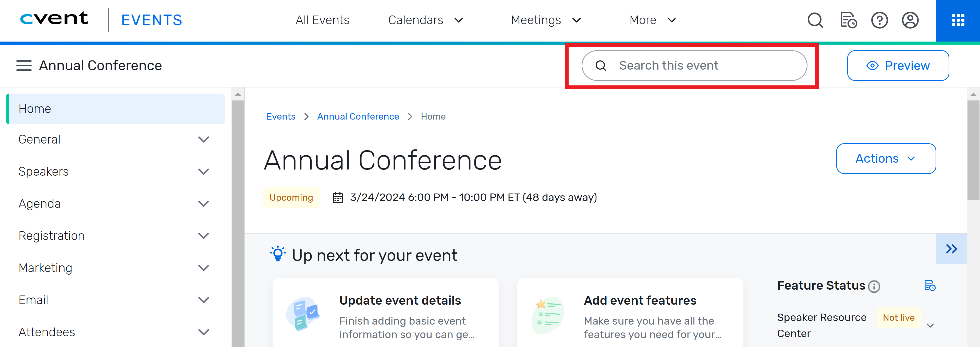Open the user profile account icon
Viewport: 980px width, 347px height.
click(910, 20)
